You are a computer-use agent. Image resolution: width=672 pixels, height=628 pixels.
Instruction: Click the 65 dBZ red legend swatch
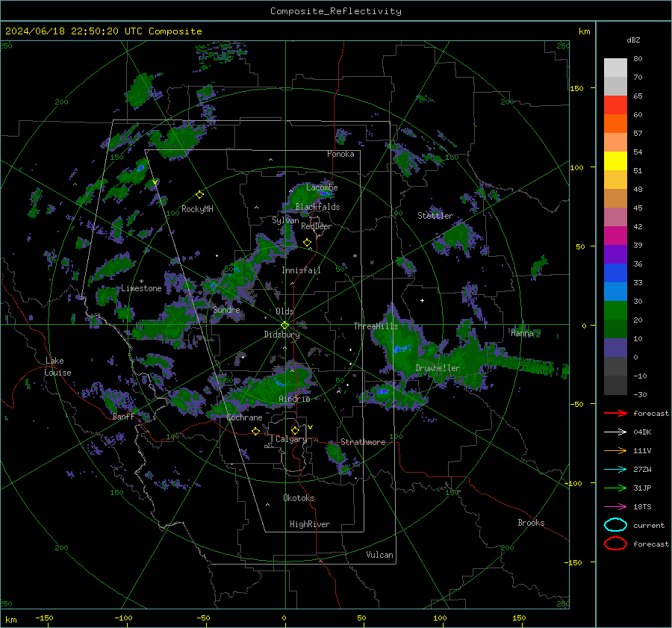[x=615, y=105]
